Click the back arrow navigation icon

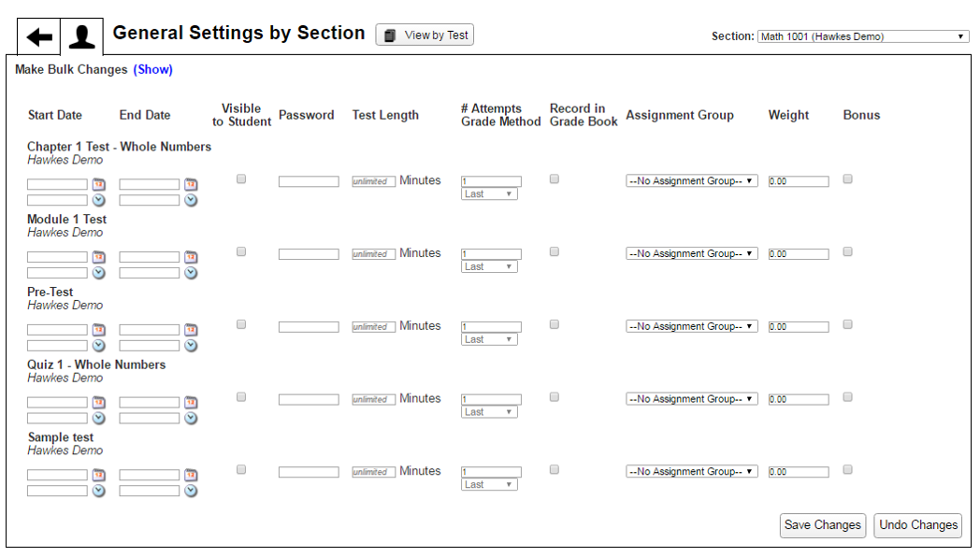36,35
